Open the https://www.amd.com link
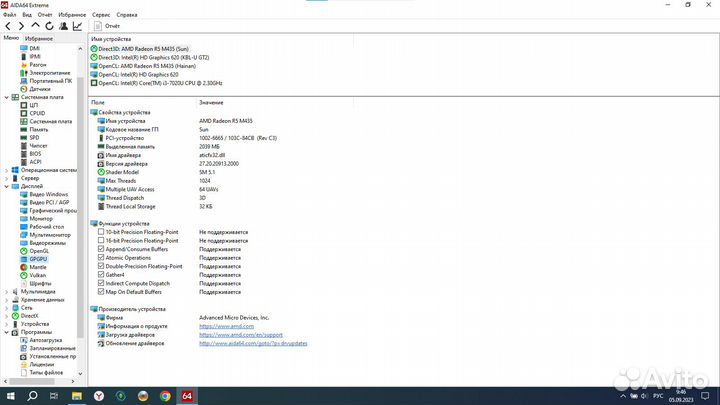 226,326
